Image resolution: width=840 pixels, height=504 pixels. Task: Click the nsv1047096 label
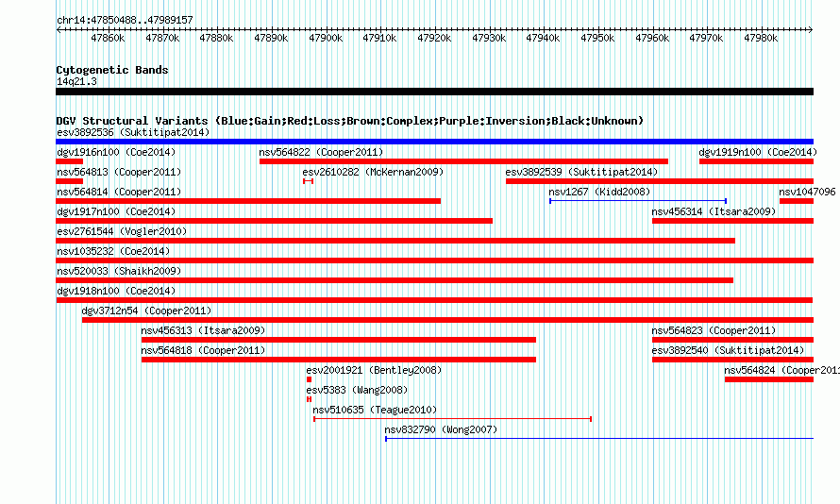(807, 192)
